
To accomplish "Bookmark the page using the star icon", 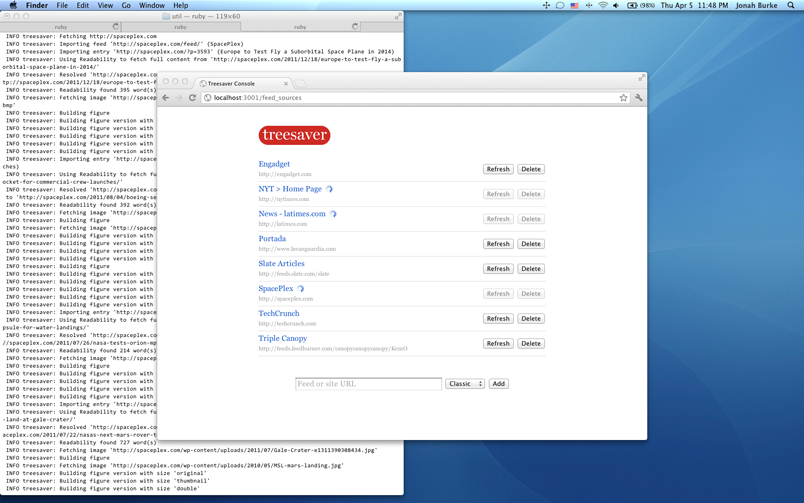I will (x=623, y=98).
